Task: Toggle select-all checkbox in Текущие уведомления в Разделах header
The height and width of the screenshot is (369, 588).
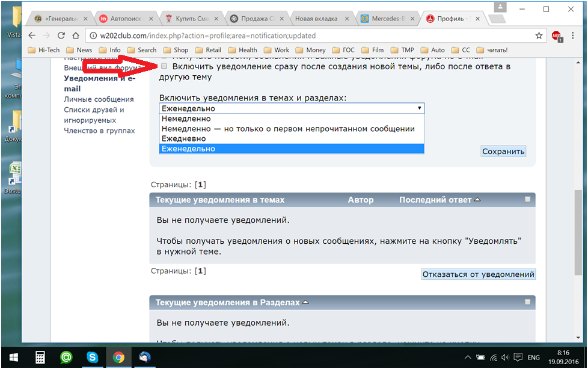Action: [x=528, y=302]
